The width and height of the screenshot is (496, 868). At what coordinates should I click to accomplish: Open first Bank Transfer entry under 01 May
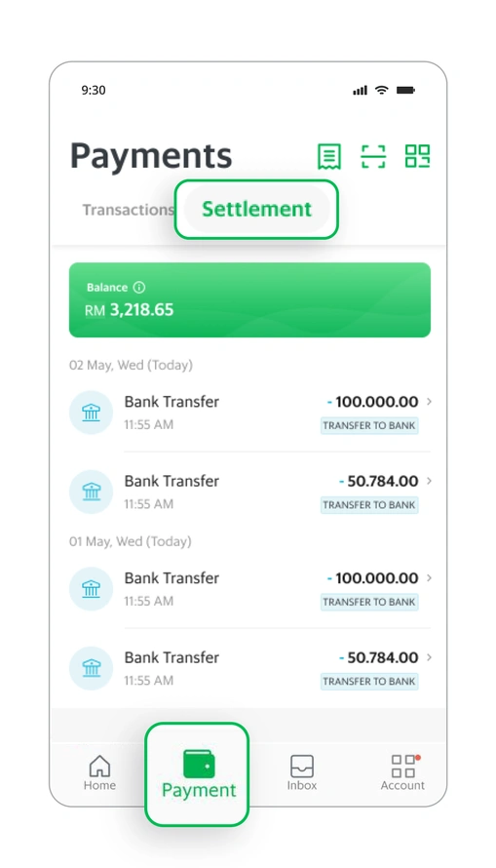click(x=249, y=589)
